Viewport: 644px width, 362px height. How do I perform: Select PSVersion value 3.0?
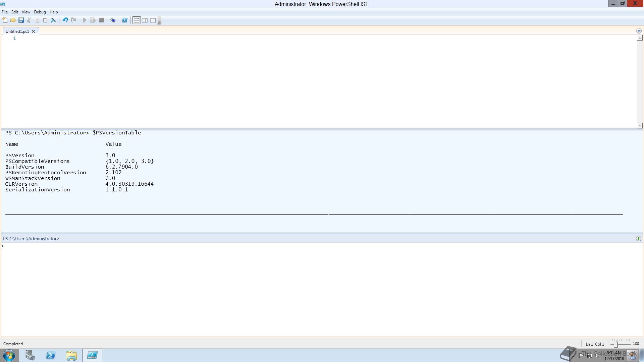(x=110, y=156)
